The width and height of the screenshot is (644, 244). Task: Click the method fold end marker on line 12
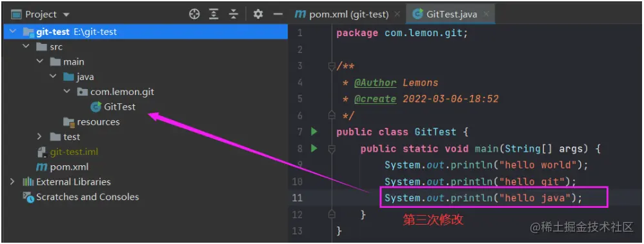click(x=332, y=214)
